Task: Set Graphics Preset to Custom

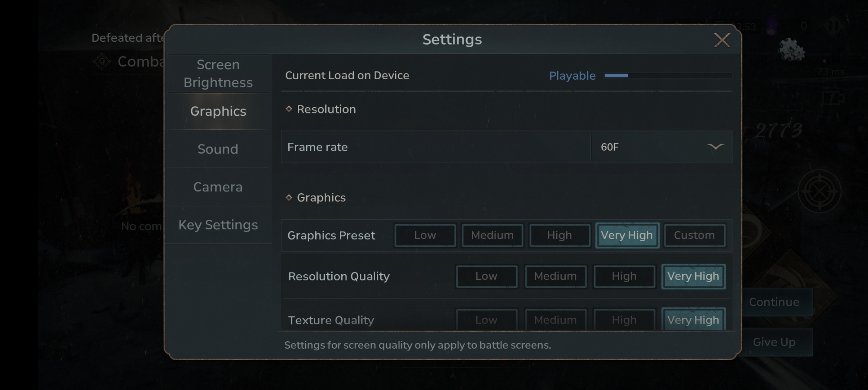Action: [694, 235]
